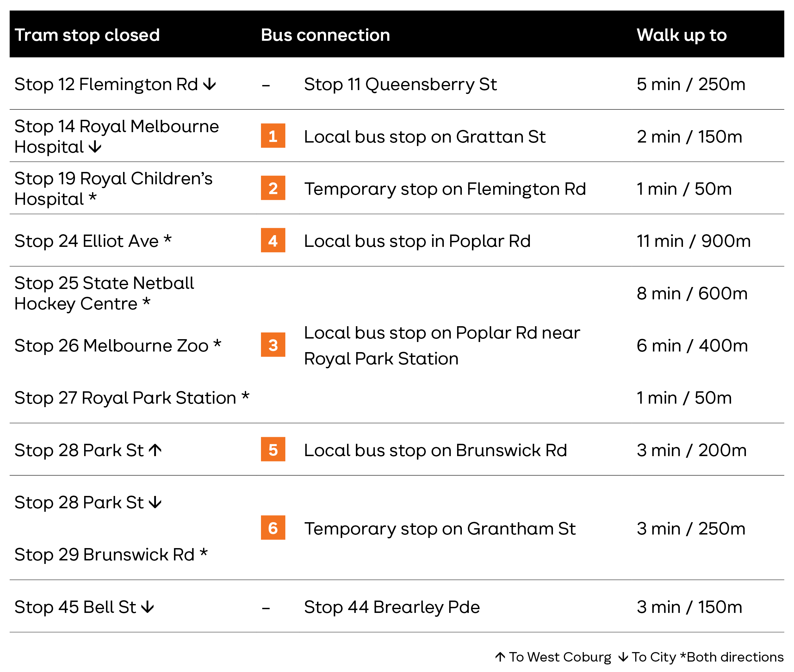This screenshot has width=794, height=672.
Task: Click down arrow next to Stop 45 Bell St
Action: [x=147, y=607]
